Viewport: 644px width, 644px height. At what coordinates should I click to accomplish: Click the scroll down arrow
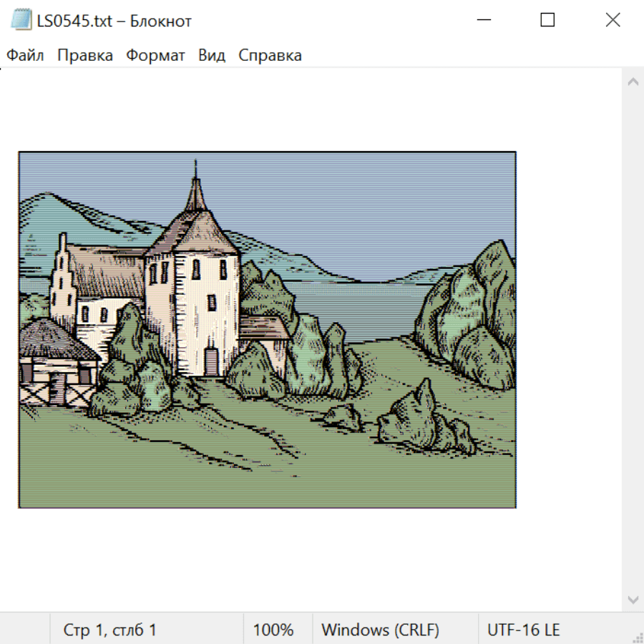coord(633,599)
